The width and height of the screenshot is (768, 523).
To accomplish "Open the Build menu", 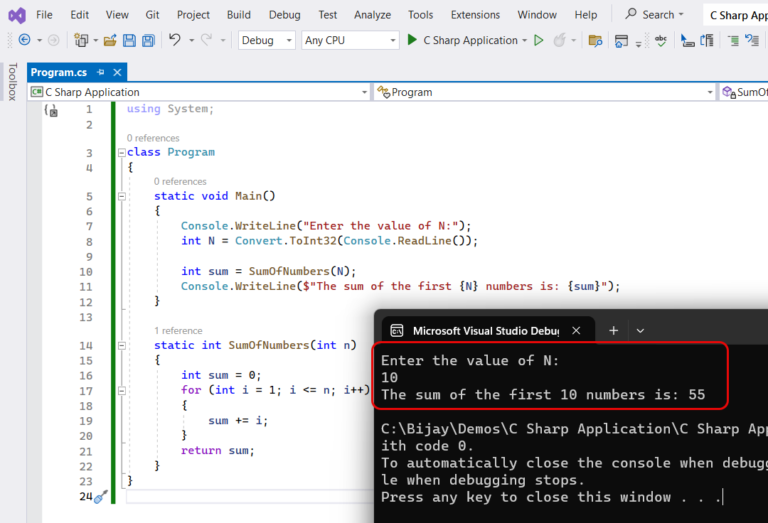I will coord(238,15).
